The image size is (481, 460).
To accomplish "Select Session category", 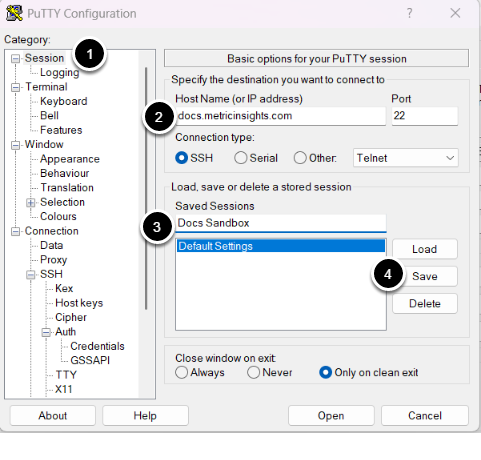I will click(x=44, y=58).
